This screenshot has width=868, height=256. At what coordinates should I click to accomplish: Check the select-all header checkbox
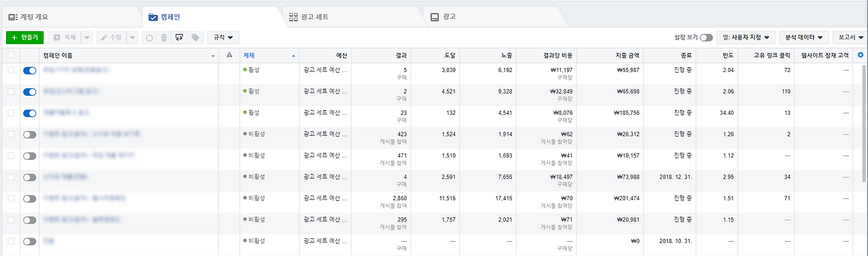click(11, 55)
